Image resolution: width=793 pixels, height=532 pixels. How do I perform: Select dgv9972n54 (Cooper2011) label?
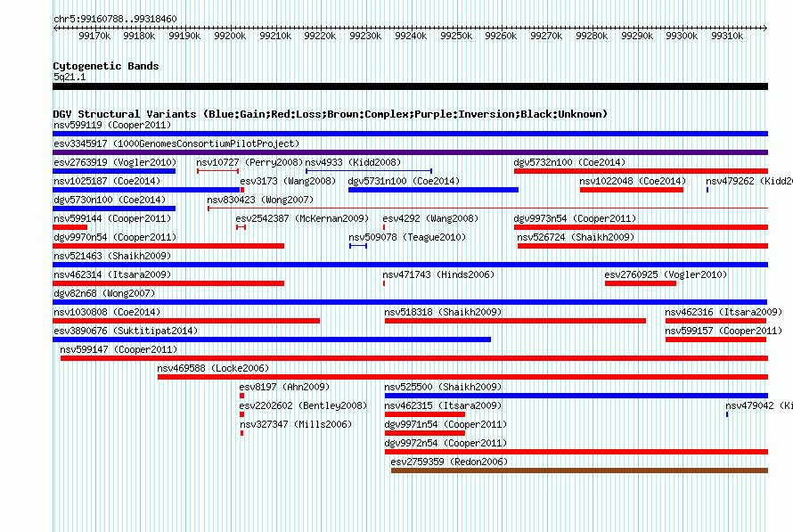tap(446, 443)
